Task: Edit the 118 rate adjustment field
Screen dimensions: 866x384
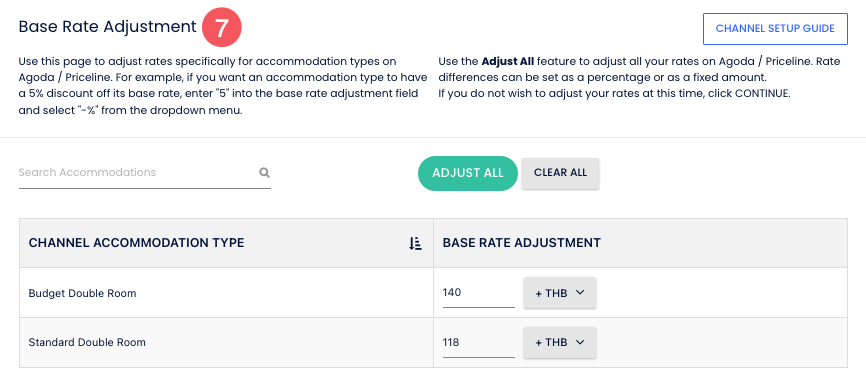Action: tap(478, 343)
